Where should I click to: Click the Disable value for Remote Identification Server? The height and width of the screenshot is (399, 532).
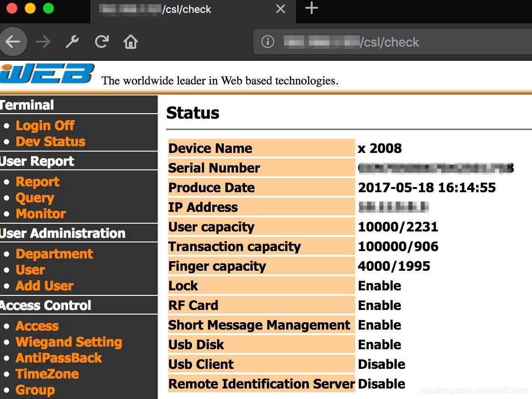point(382,384)
